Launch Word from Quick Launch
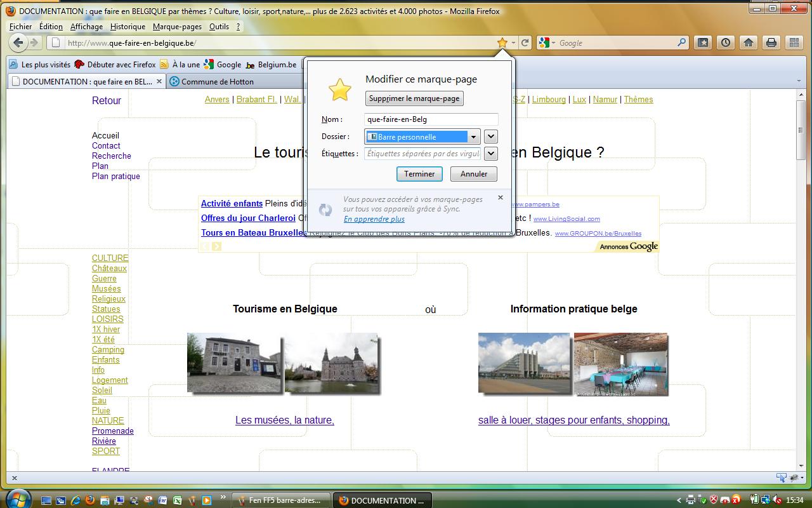 point(163,500)
